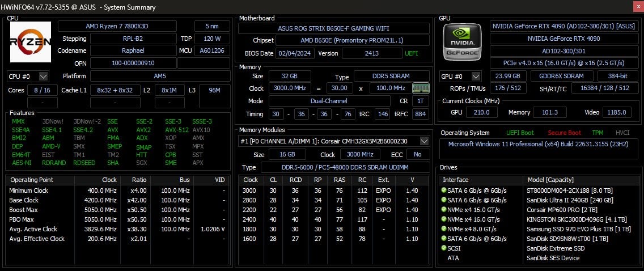Viewport: 644px width, 271px height.
Task: Click the green status icon for Corsair MP600 PRO
Action: pyautogui.click(x=443, y=210)
